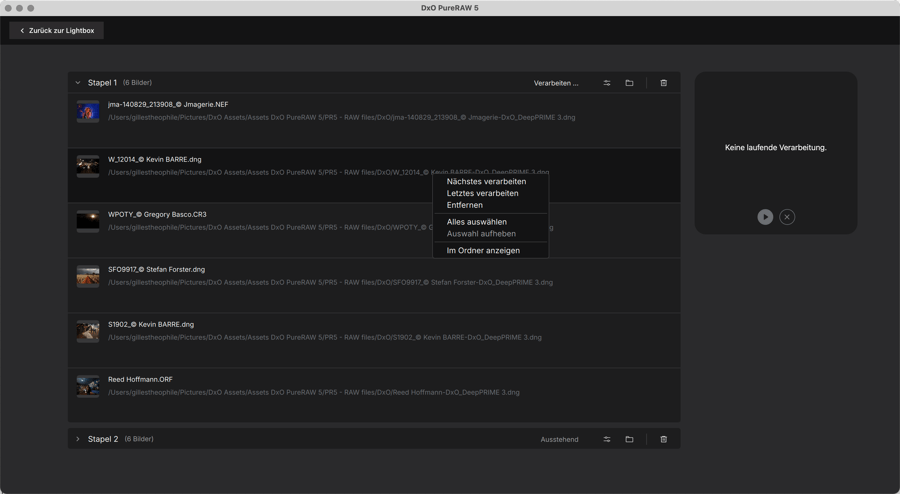Click output path of S1902 Kevin BARRE file

(x=324, y=337)
